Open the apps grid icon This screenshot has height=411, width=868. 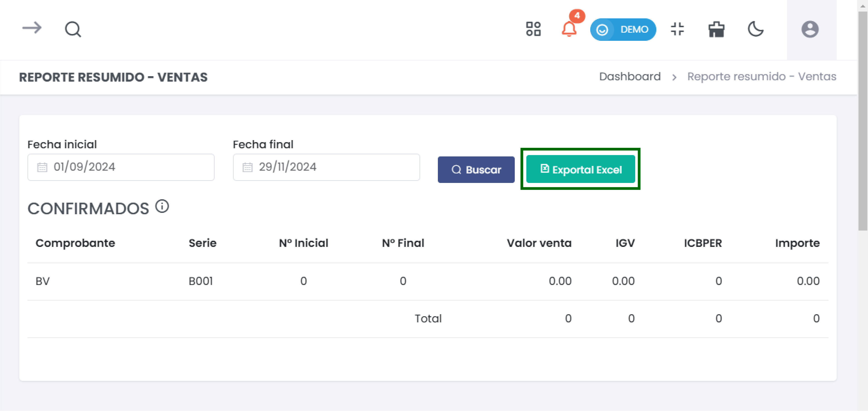pyautogui.click(x=534, y=29)
